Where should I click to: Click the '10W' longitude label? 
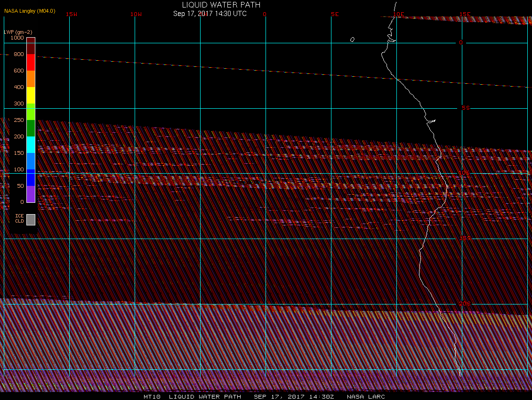(x=136, y=14)
